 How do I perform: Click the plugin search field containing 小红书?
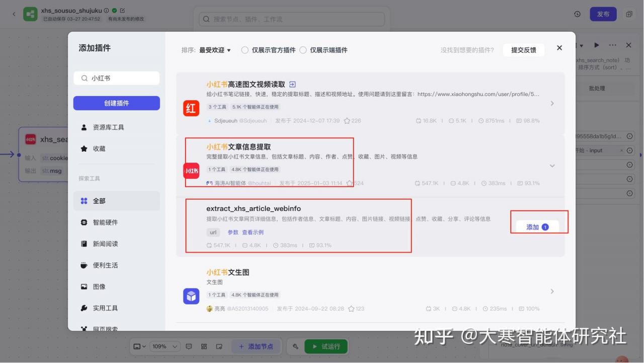(117, 78)
